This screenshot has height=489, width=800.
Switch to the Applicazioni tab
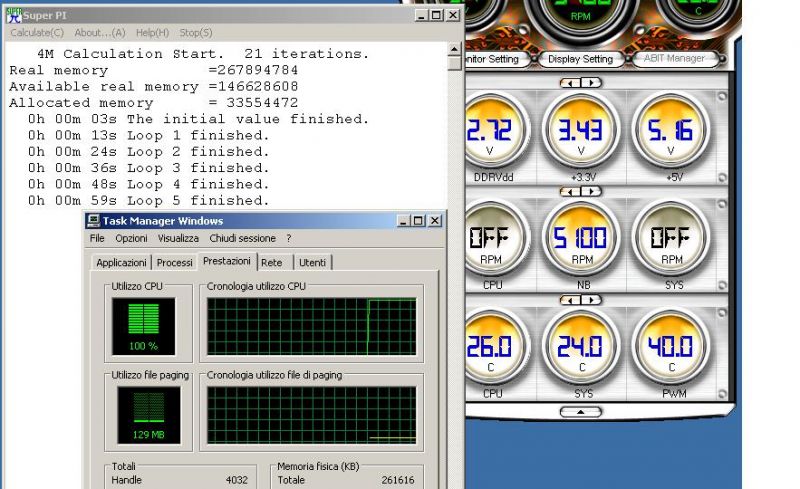coord(121,262)
